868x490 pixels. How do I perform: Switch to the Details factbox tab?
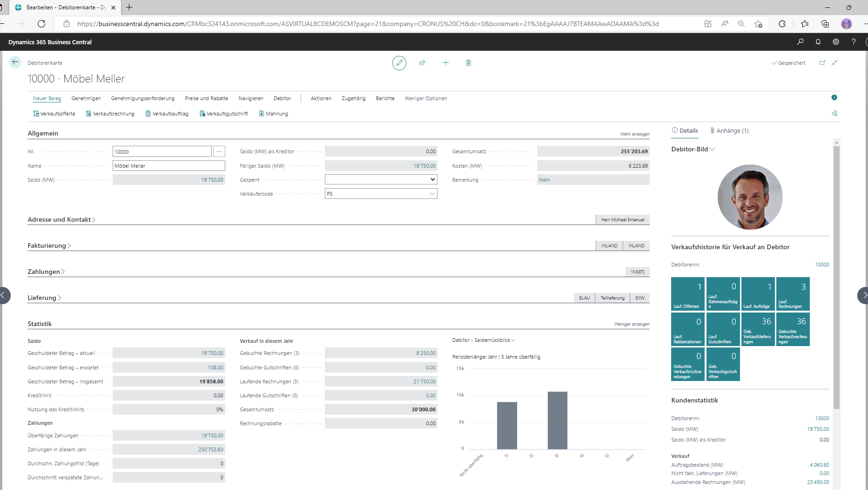(685, 130)
